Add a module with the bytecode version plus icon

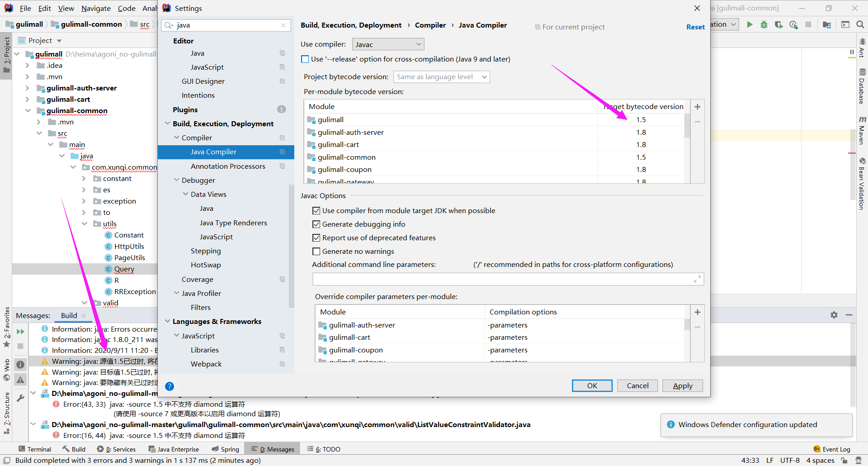698,107
